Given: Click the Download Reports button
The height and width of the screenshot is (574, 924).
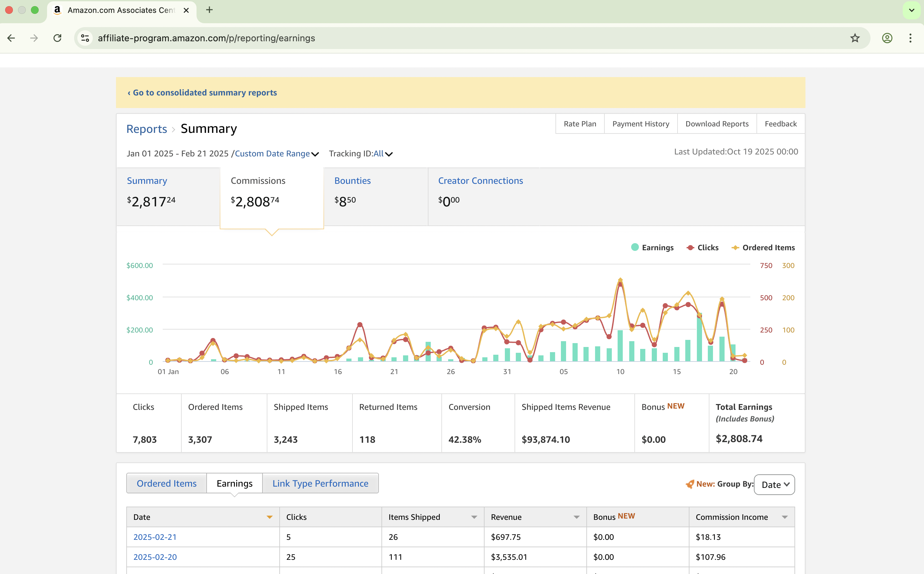Looking at the screenshot, I should coord(717,124).
